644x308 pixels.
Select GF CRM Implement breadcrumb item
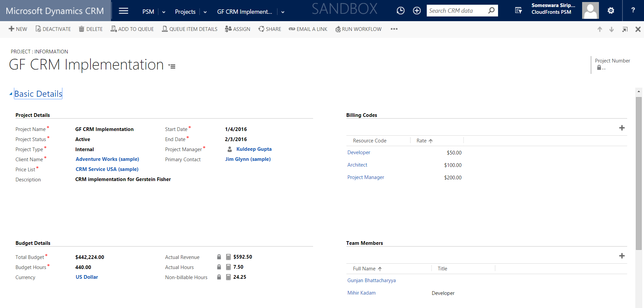pyautogui.click(x=244, y=12)
